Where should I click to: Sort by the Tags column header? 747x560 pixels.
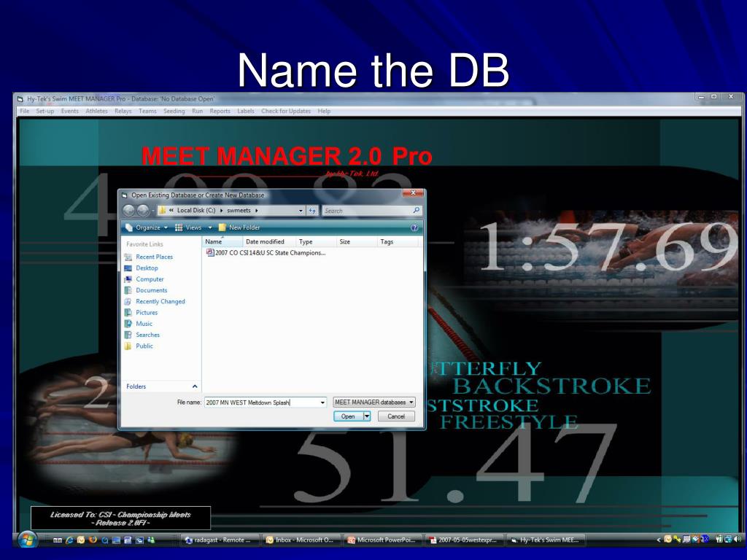398,241
